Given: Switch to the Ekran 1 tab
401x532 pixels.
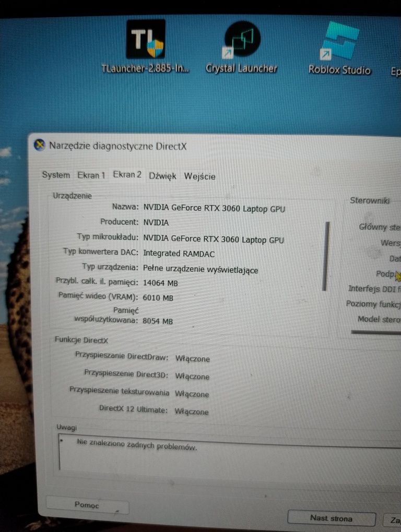Looking at the screenshot, I should pyautogui.click(x=91, y=175).
